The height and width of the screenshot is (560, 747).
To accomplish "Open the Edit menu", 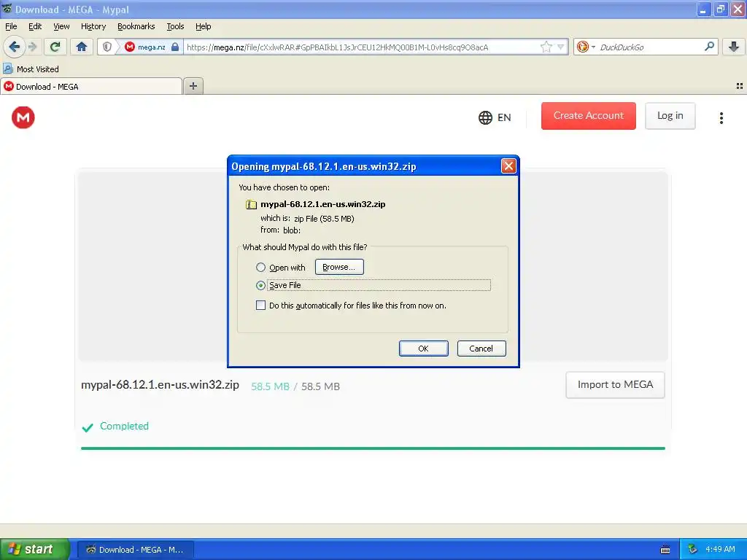I will 35,26.
